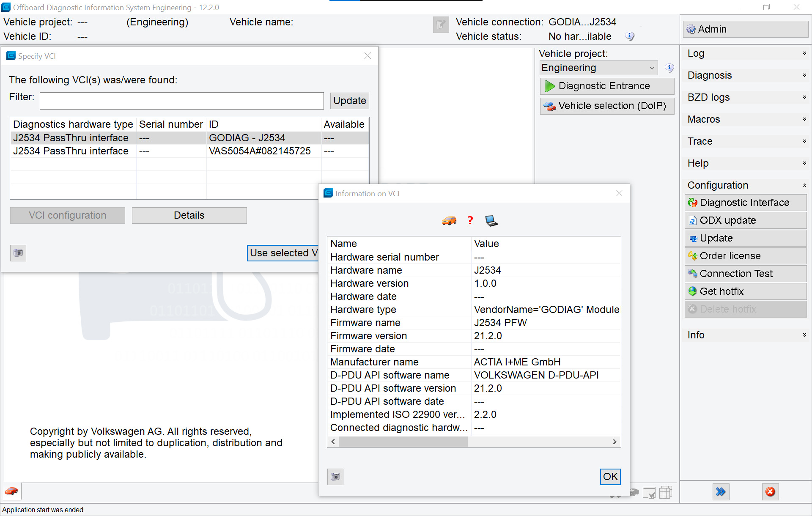Click the Serial number column header

(171, 124)
